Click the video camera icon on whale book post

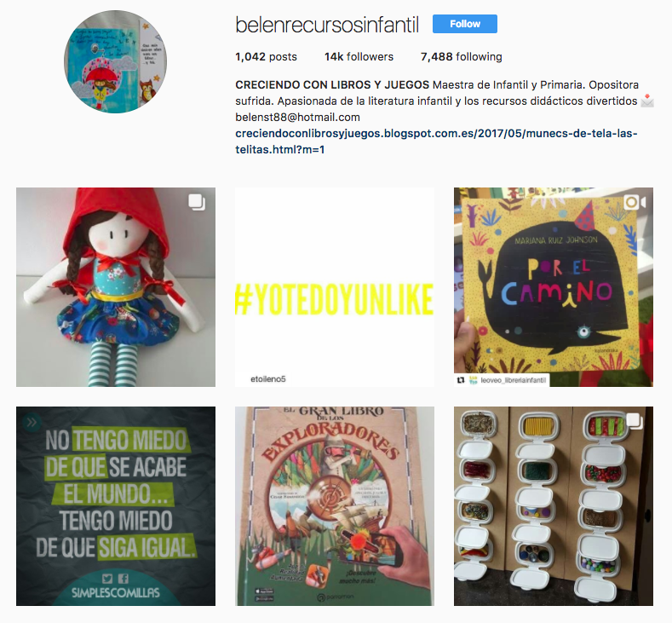click(635, 202)
